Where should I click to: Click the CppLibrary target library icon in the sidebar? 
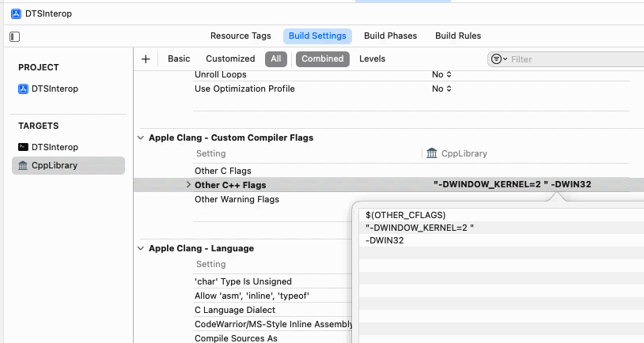(x=23, y=165)
